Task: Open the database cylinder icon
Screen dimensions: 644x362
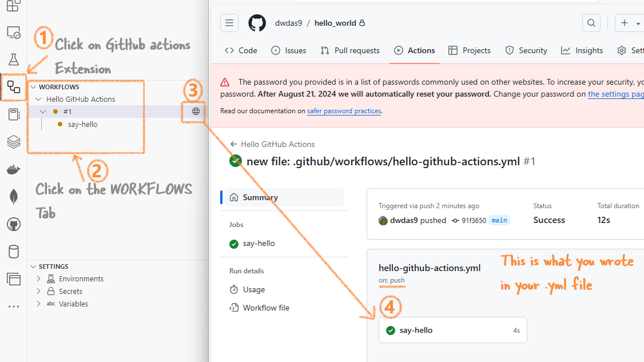Action: click(x=14, y=252)
